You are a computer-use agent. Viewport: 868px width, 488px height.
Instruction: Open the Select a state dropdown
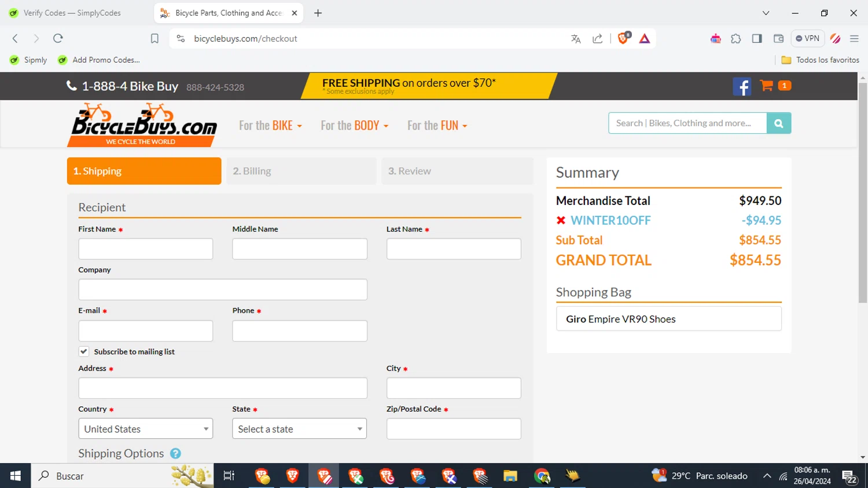click(x=300, y=429)
